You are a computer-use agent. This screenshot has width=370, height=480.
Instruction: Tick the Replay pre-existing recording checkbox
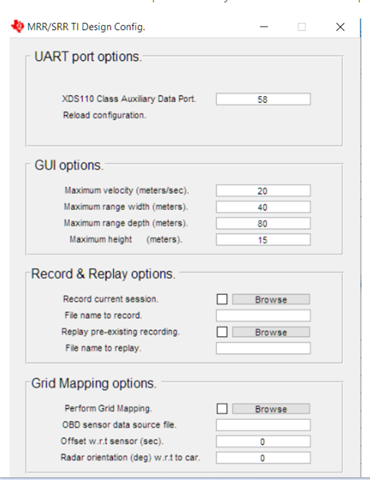[222, 332]
